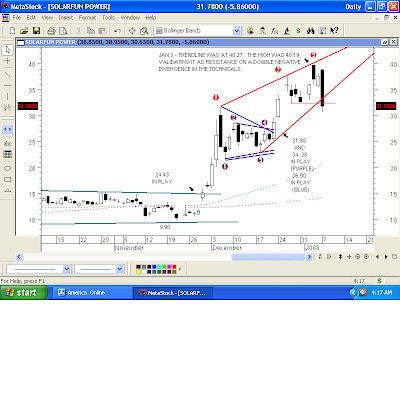Open the File menu
This screenshot has height=400, width=400.
(16, 18)
